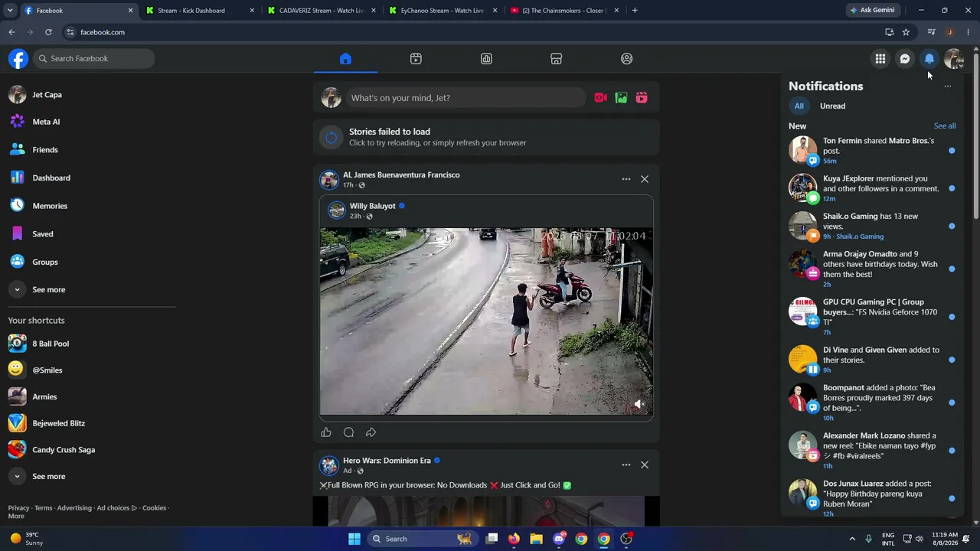Image resolution: width=980 pixels, height=551 pixels.
Task: Open the Reels icon in top navigation
Action: coord(416,59)
